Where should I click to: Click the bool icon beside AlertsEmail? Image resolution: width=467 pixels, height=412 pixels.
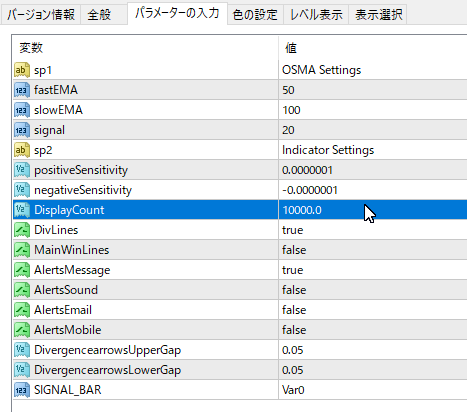(x=22, y=310)
